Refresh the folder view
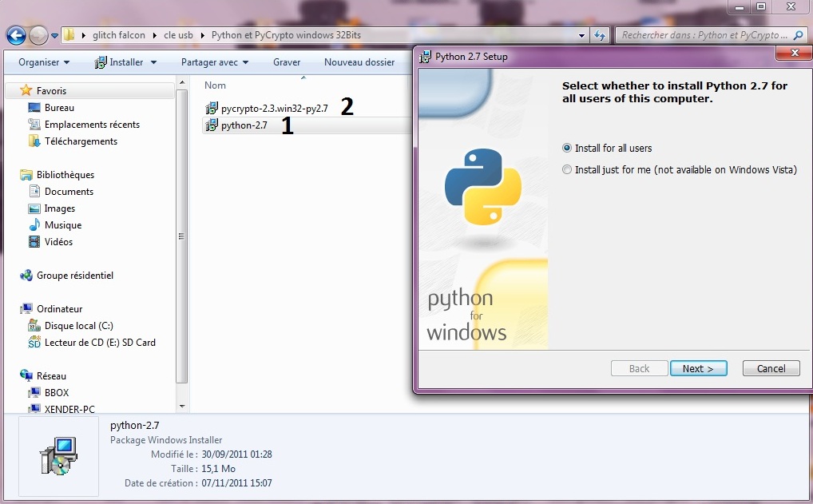The width and height of the screenshot is (813, 504). click(x=600, y=35)
